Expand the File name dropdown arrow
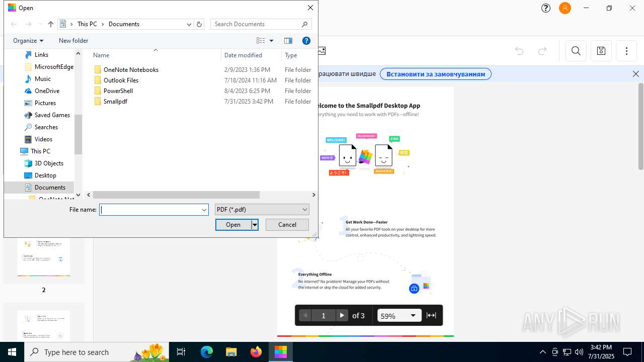 click(x=204, y=210)
